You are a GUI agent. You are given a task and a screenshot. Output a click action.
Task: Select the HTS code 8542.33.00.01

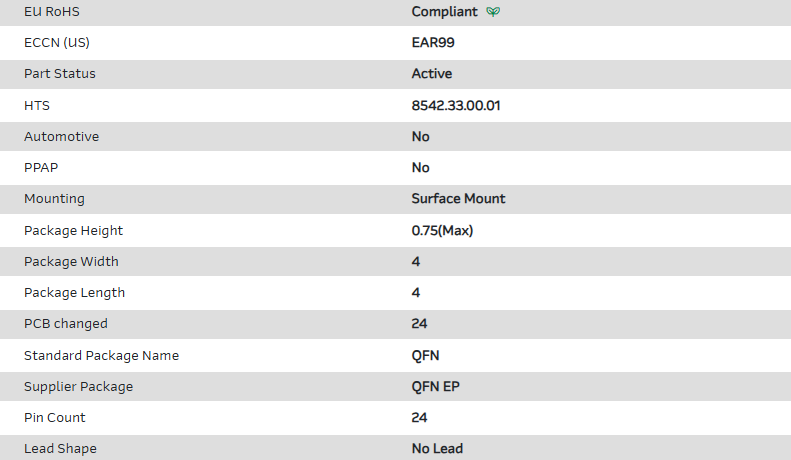tap(456, 105)
